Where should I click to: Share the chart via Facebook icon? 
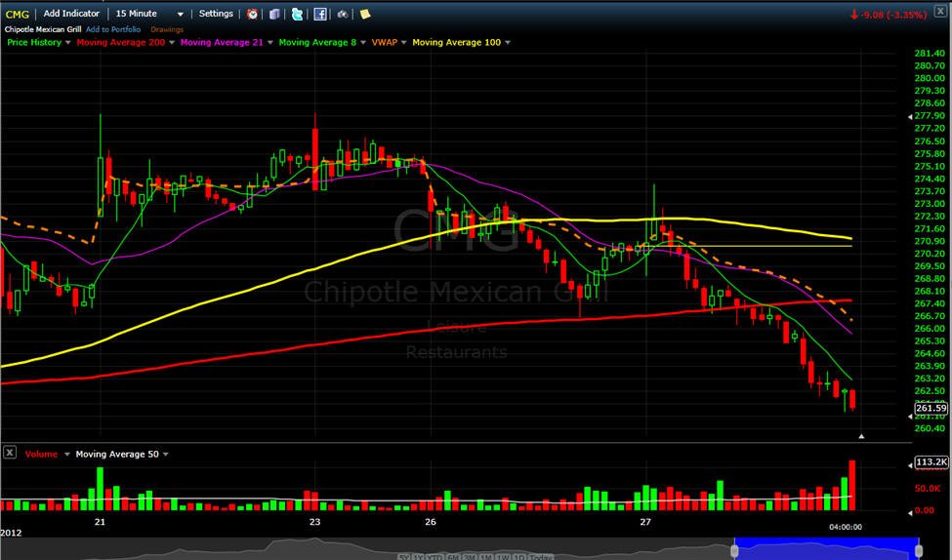click(320, 14)
